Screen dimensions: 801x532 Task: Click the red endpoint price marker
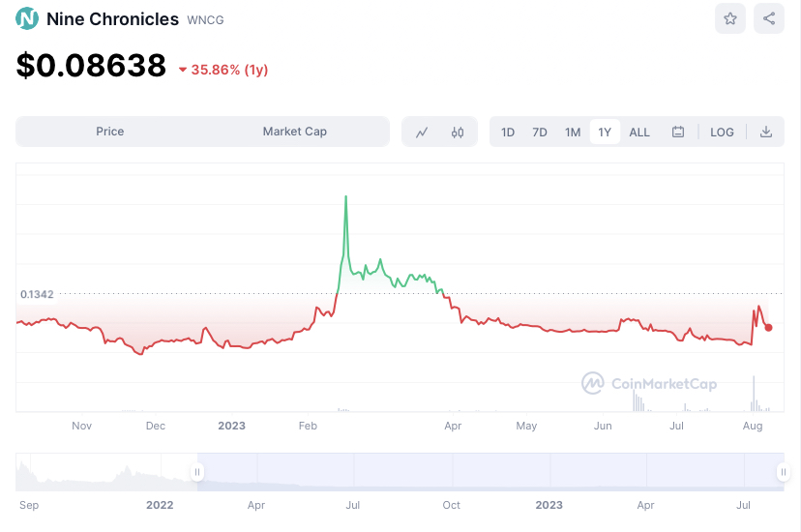click(768, 328)
